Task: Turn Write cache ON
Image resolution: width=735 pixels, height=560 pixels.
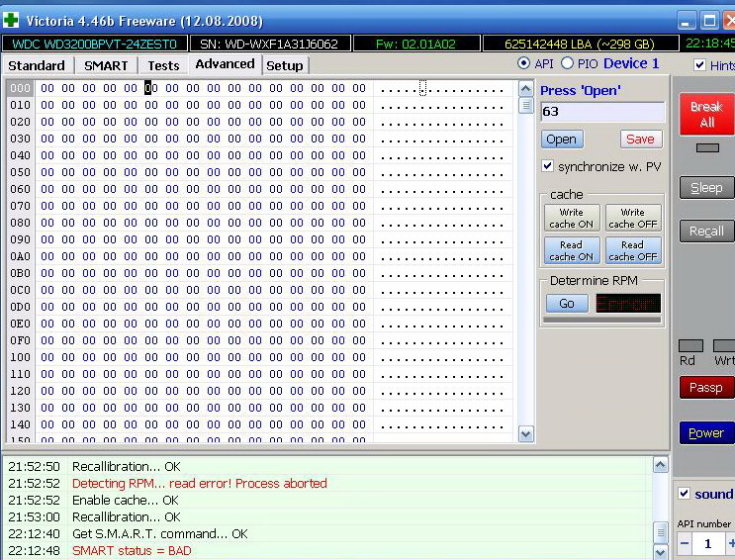Action: tap(571, 218)
